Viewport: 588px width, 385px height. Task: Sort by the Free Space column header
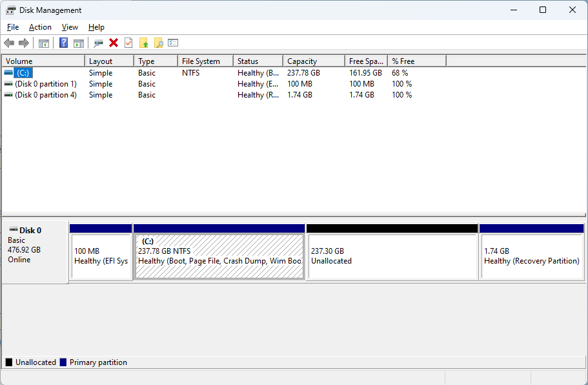(x=367, y=61)
